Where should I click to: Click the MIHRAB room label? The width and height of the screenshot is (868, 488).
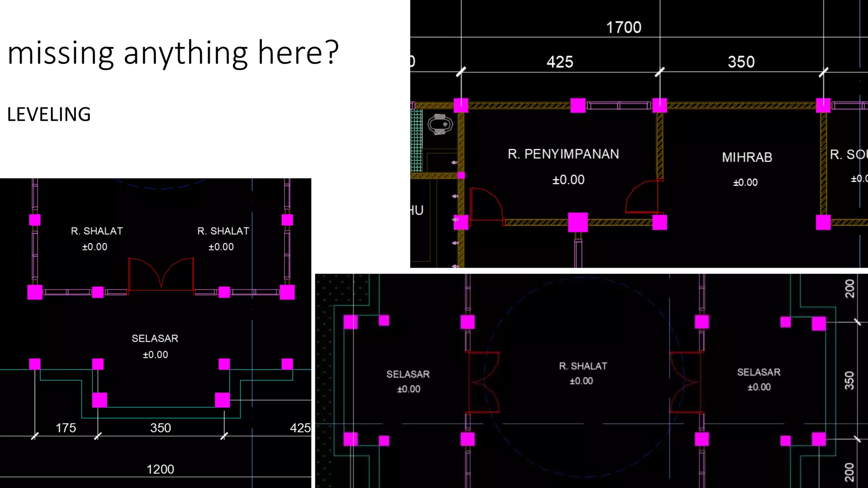tap(747, 158)
